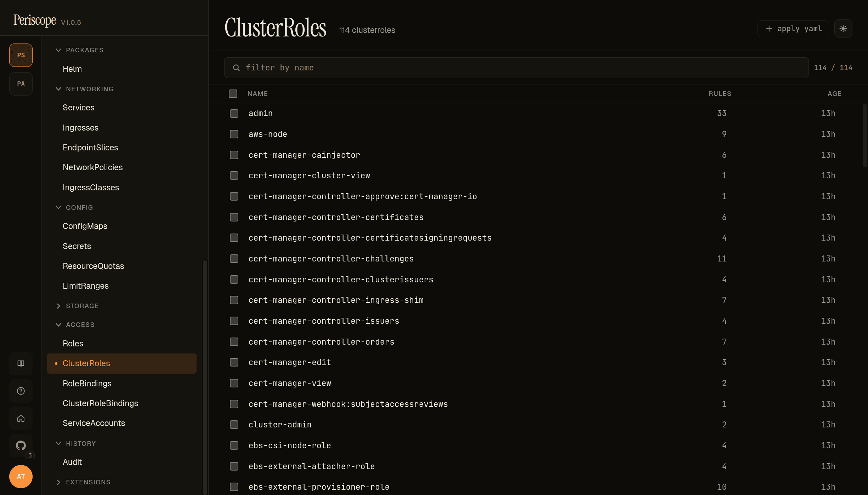868x495 pixels.
Task: Collapse the CONFIG section
Action: (74, 208)
